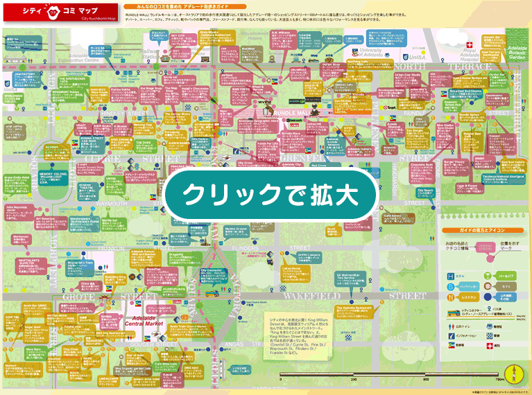Click the cafe cup icon in legend

(488, 286)
